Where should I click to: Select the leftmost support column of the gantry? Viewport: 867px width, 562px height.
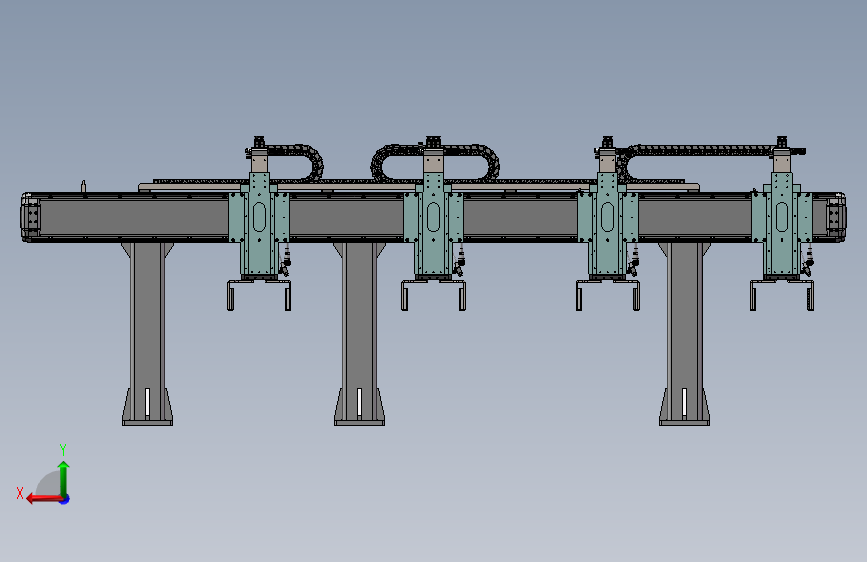coord(147,334)
